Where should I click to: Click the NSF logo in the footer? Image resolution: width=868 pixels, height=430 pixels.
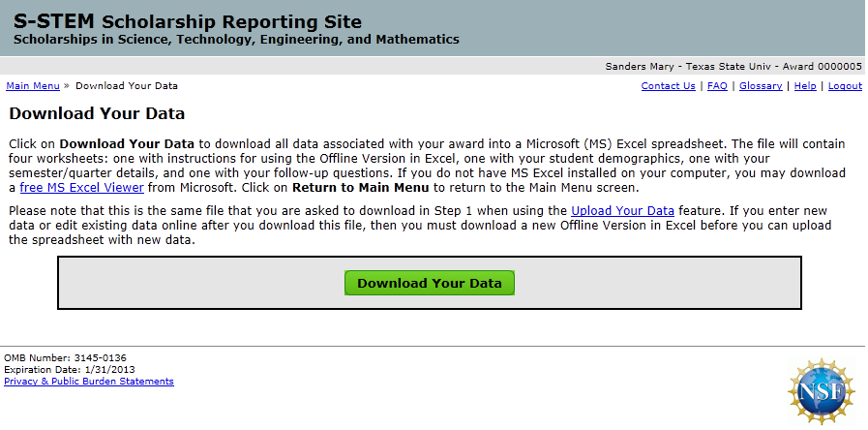pyautogui.click(x=822, y=392)
